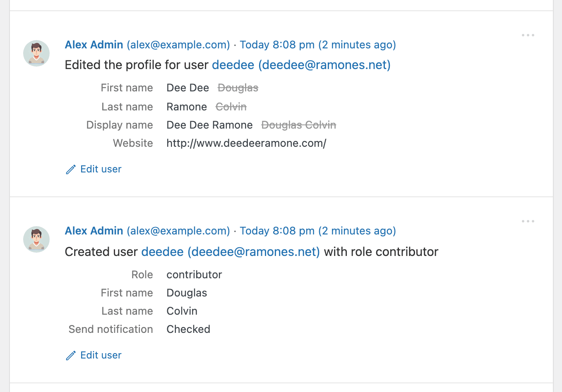Open deedee user link in 'Created user' line
Image resolution: width=562 pixels, height=392 pixels.
tap(231, 252)
